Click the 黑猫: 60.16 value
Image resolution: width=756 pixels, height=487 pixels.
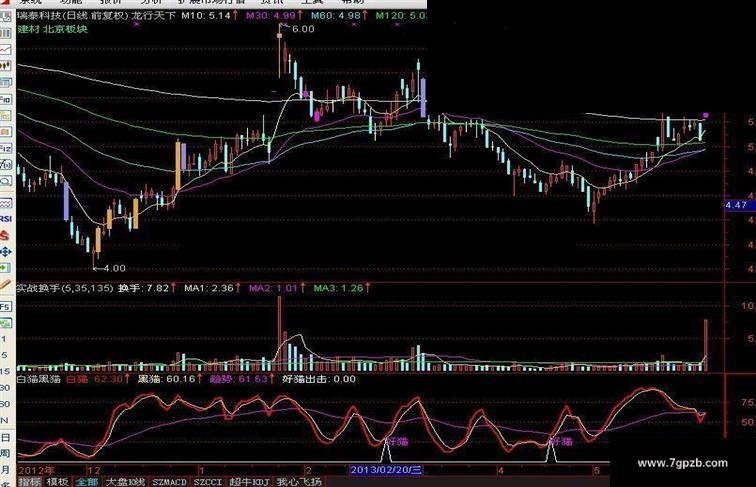(x=167, y=379)
